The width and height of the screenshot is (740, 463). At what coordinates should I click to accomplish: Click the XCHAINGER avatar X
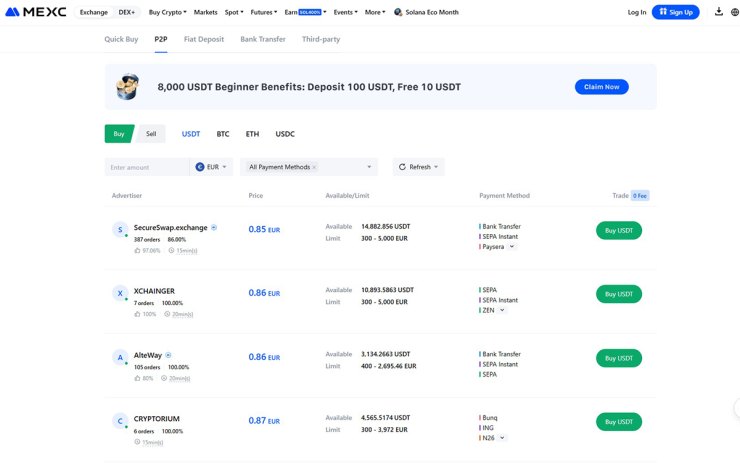(120, 293)
